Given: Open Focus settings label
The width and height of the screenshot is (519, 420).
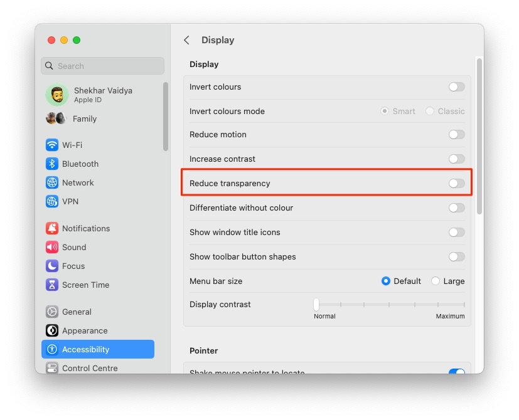Looking at the screenshot, I should pyautogui.click(x=73, y=266).
